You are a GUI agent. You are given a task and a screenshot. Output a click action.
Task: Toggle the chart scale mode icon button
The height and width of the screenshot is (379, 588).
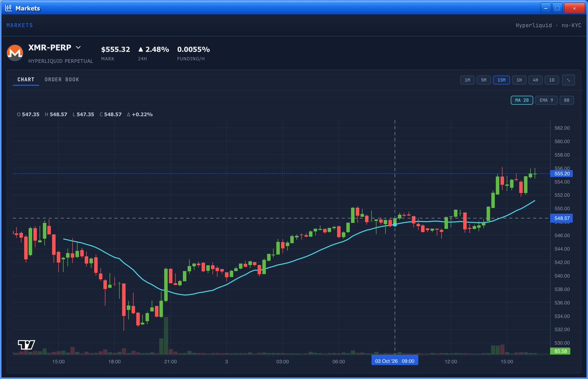(569, 80)
